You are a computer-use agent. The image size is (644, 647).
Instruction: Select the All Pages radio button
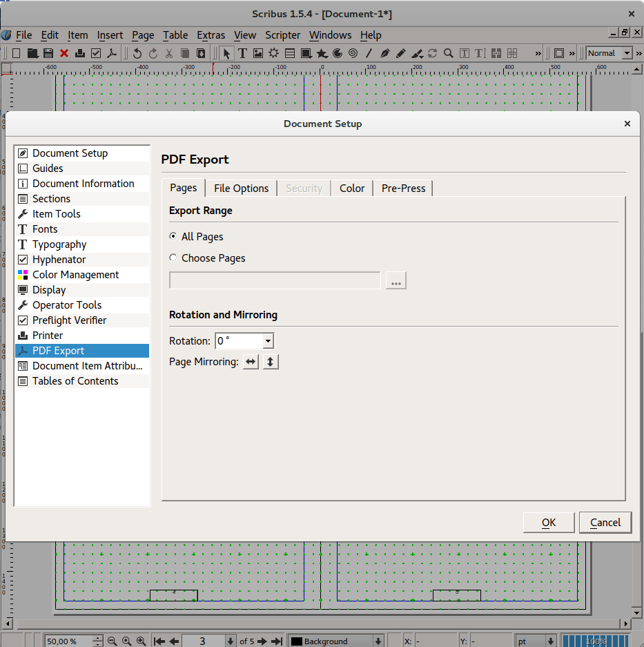coord(173,236)
